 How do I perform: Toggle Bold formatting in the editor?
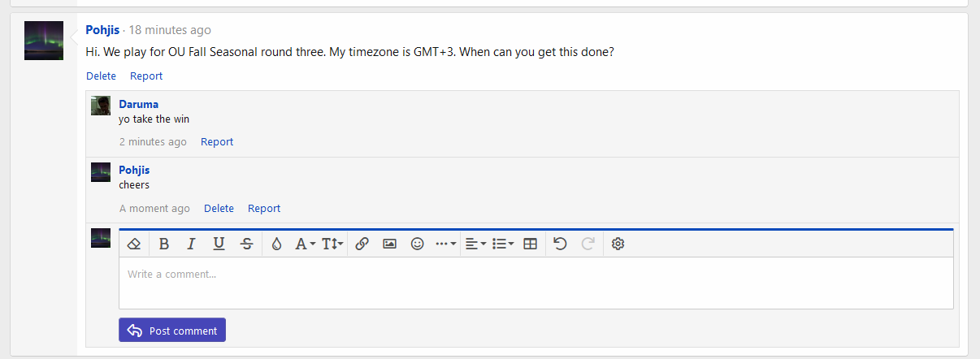pos(164,244)
